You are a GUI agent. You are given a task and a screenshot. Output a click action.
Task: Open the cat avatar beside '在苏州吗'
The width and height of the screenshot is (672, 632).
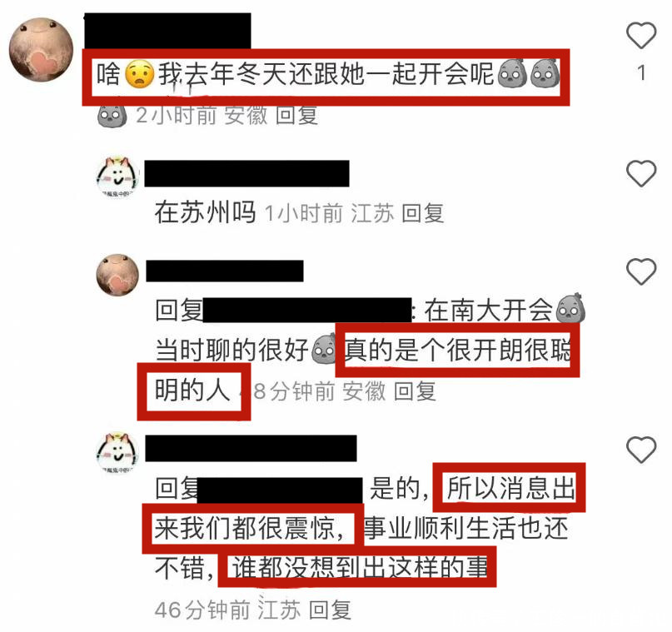click(118, 177)
